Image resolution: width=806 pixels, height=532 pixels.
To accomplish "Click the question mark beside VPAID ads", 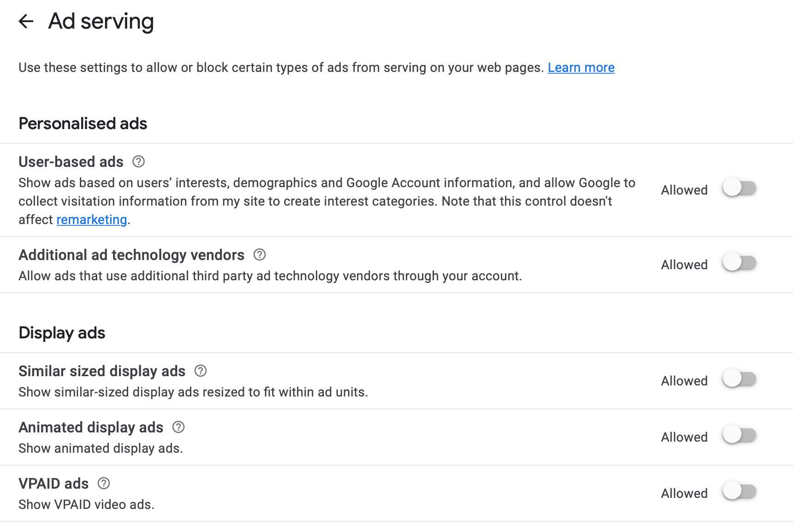I will (104, 483).
